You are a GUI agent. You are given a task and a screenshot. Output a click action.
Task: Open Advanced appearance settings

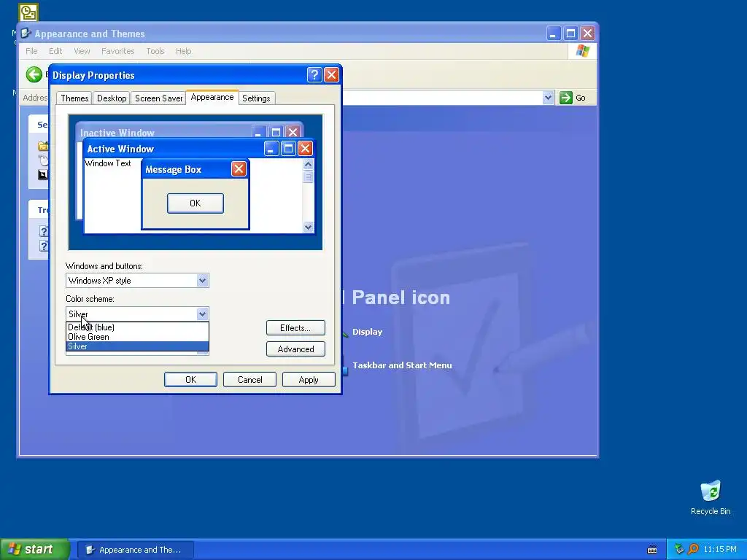click(295, 349)
